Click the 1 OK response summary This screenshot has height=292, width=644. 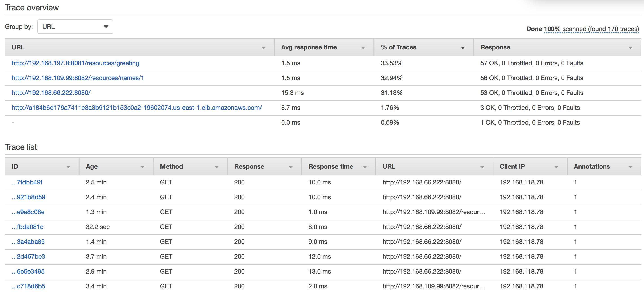530,122
